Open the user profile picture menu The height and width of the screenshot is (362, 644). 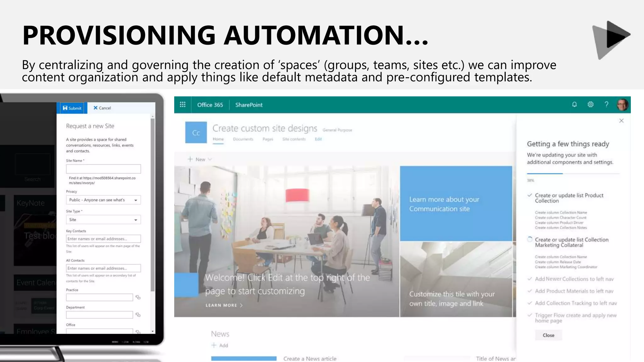point(623,105)
